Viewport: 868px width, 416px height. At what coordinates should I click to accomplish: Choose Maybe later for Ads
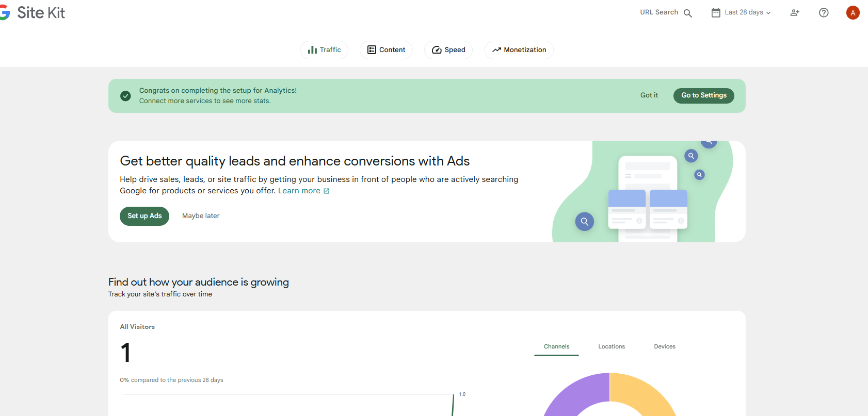pyautogui.click(x=201, y=216)
